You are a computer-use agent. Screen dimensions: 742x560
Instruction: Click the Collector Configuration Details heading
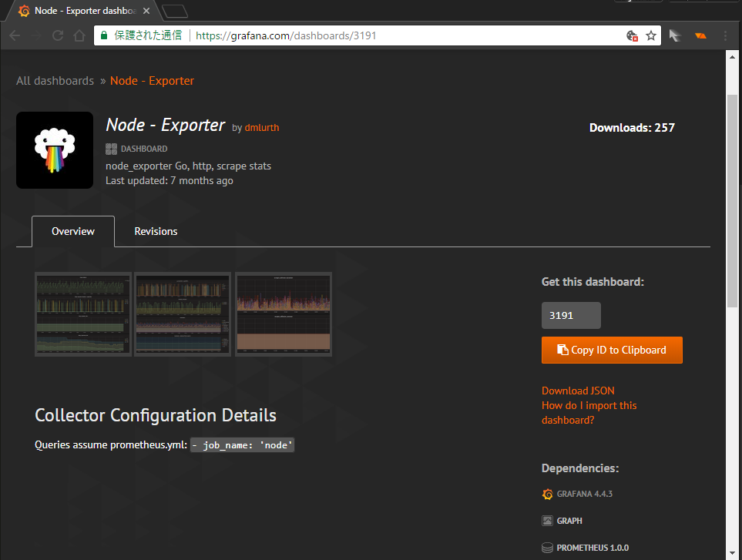[x=156, y=415]
